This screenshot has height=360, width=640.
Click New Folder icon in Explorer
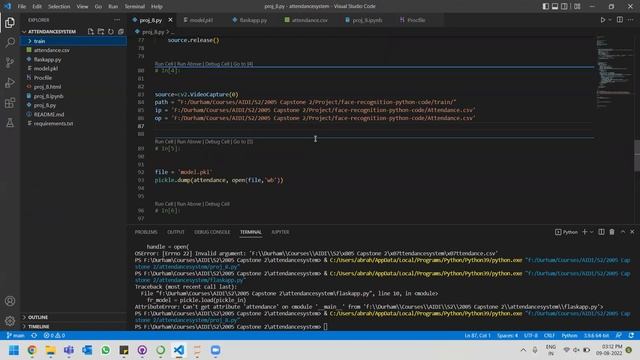[101, 31]
